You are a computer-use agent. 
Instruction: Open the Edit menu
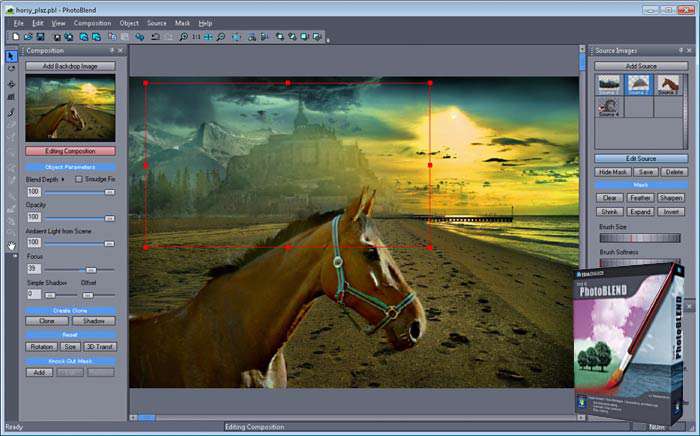pyautogui.click(x=38, y=23)
